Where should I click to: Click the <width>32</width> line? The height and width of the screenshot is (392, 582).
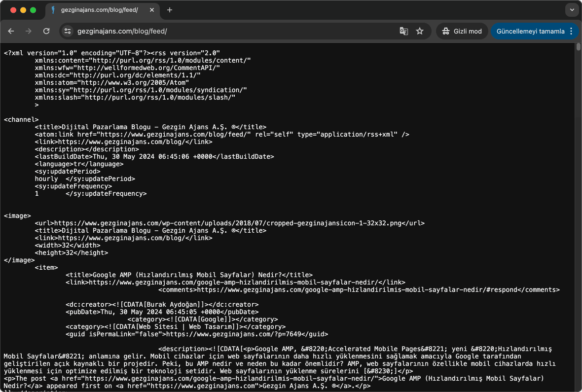point(68,246)
